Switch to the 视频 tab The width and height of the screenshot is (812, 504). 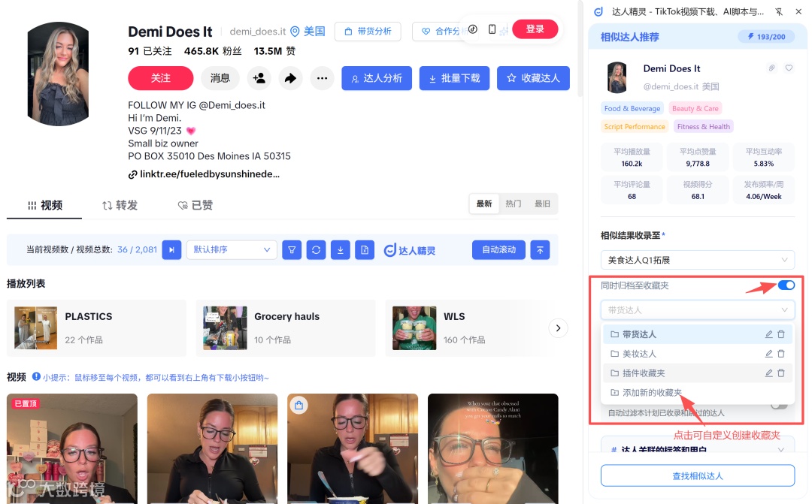[x=44, y=205]
